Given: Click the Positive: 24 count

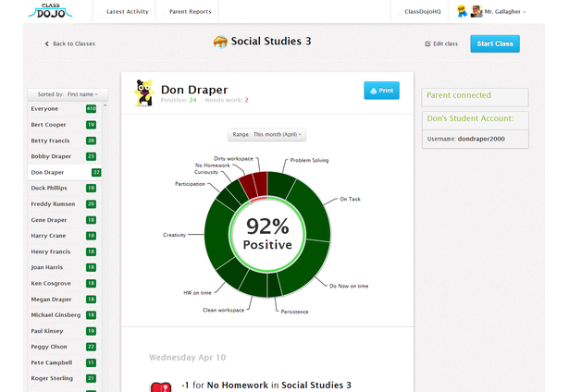Looking at the screenshot, I should 179,100.
